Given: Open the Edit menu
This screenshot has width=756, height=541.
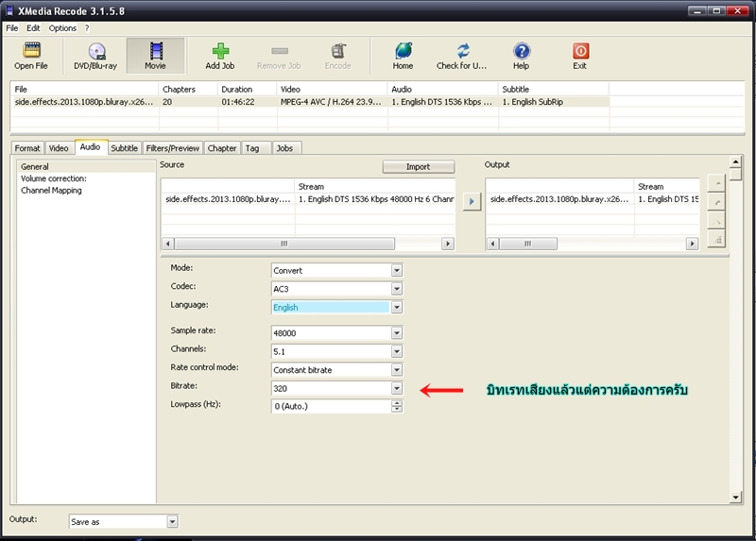Looking at the screenshot, I should pyautogui.click(x=33, y=28).
